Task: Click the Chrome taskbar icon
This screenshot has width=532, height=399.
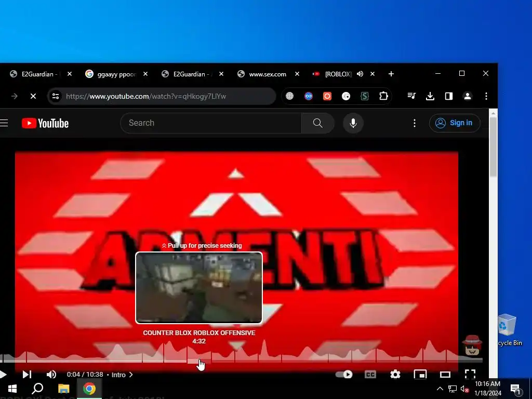Action: coord(89,389)
